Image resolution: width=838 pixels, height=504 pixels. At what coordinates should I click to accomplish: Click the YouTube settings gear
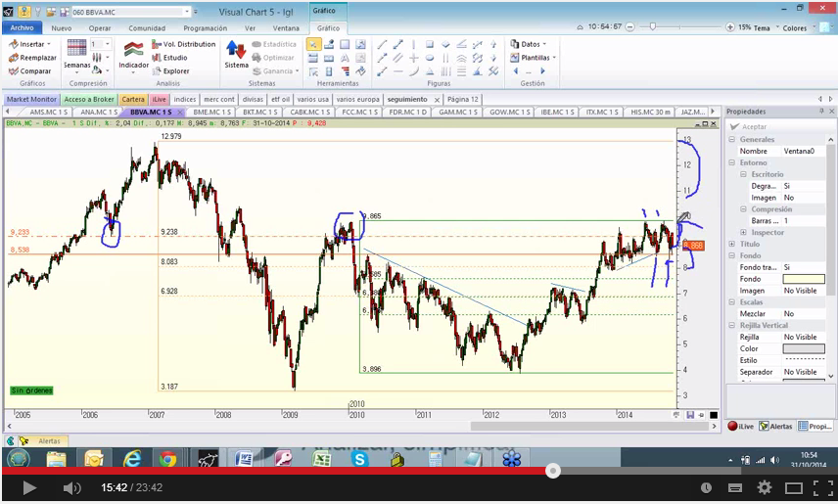pos(765,487)
